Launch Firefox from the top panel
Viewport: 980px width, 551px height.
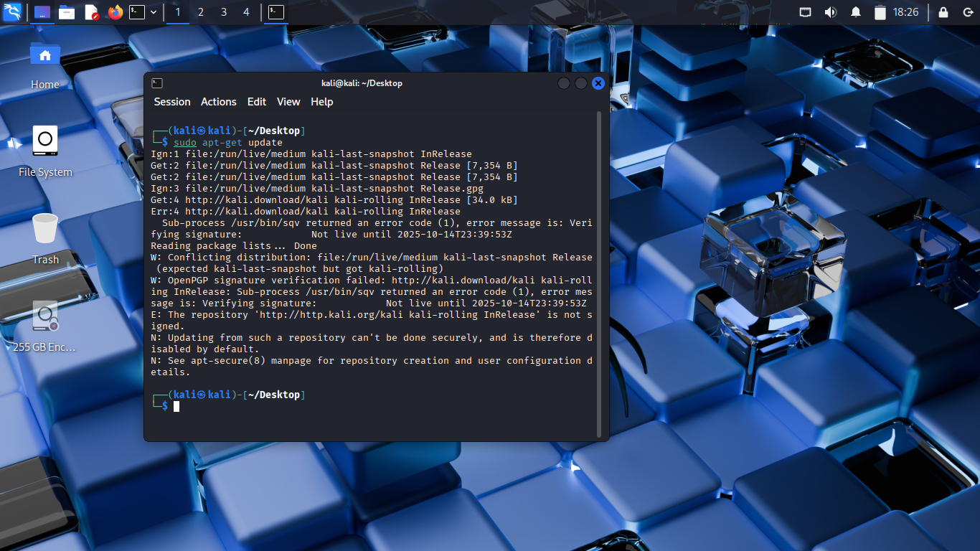point(115,12)
